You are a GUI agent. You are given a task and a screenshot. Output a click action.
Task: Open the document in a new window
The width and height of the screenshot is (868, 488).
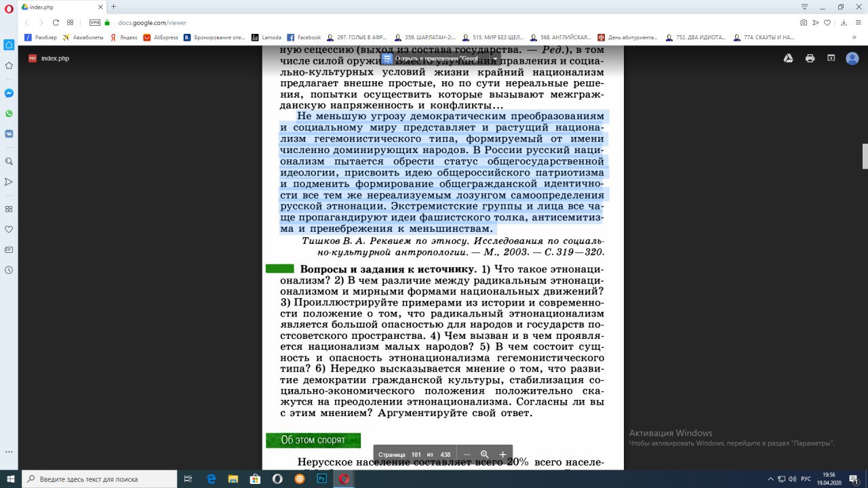(831, 58)
